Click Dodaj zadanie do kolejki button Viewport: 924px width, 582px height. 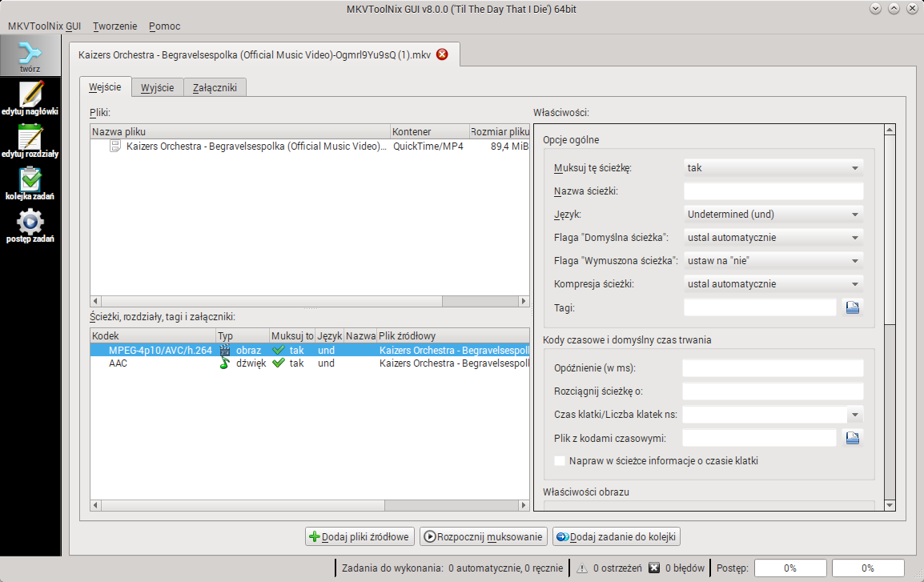(617, 536)
